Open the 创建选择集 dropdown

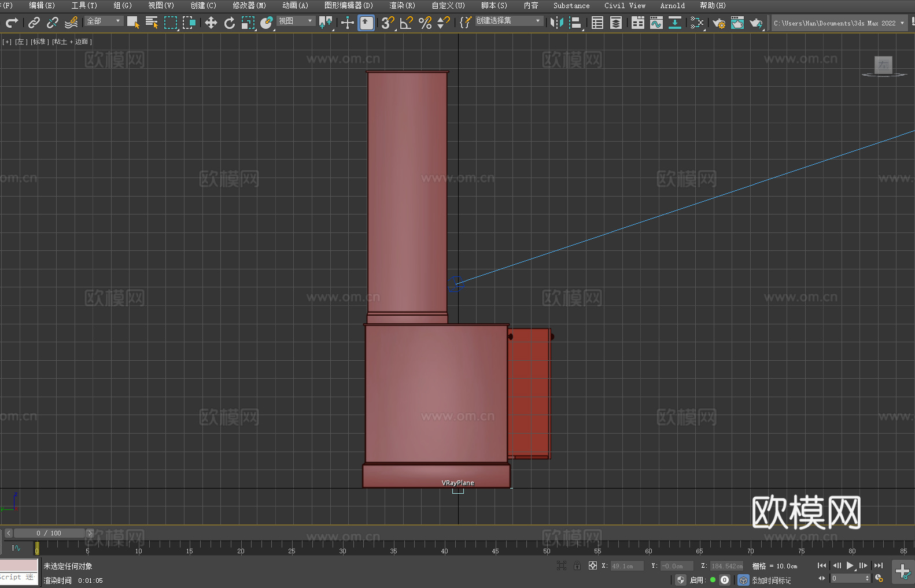click(x=509, y=21)
